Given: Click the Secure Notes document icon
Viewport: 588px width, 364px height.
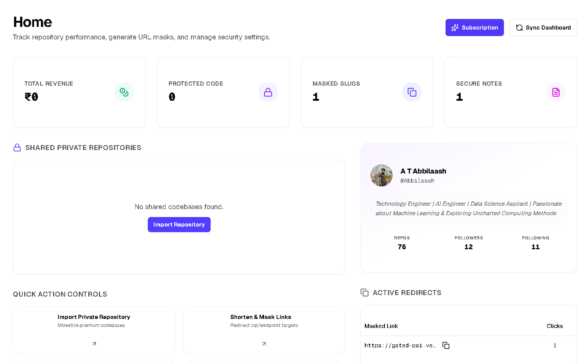Looking at the screenshot, I should point(556,92).
